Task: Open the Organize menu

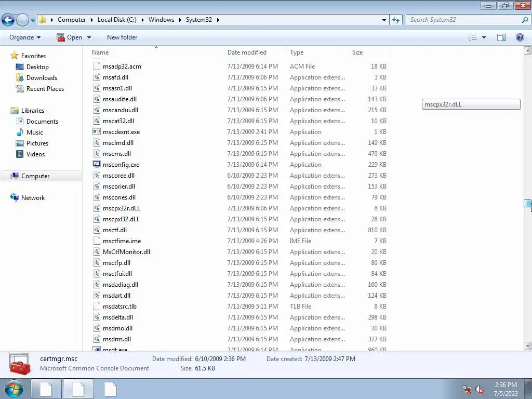Action: (25, 37)
